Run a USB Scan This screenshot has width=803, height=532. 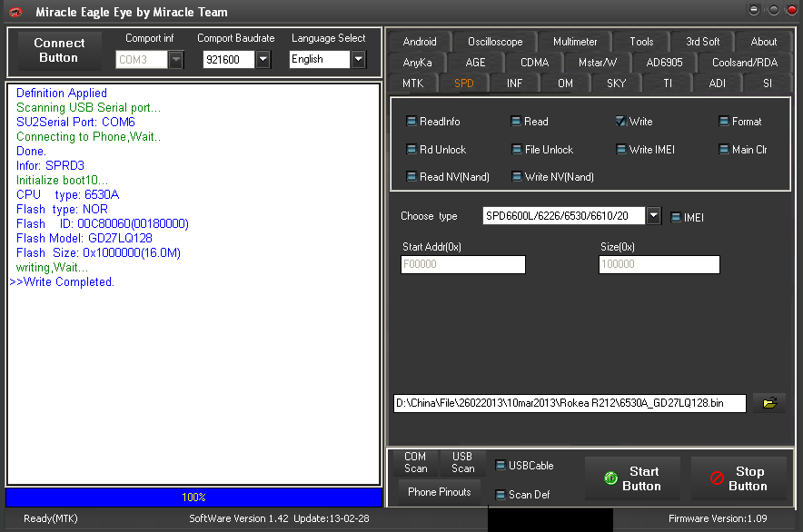(463, 462)
